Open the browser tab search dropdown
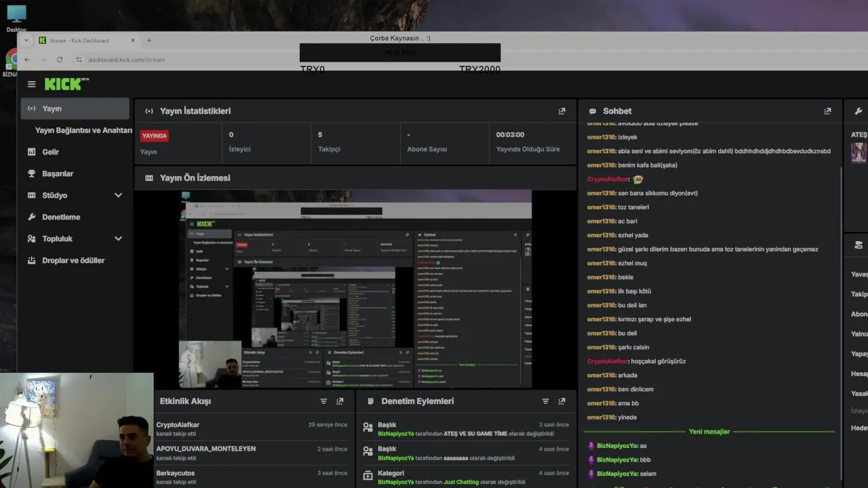The image size is (868, 488). pos(26,41)
